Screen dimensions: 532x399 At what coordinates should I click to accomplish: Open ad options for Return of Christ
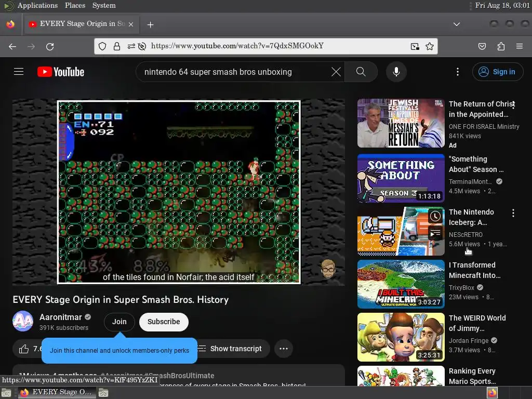513,104
